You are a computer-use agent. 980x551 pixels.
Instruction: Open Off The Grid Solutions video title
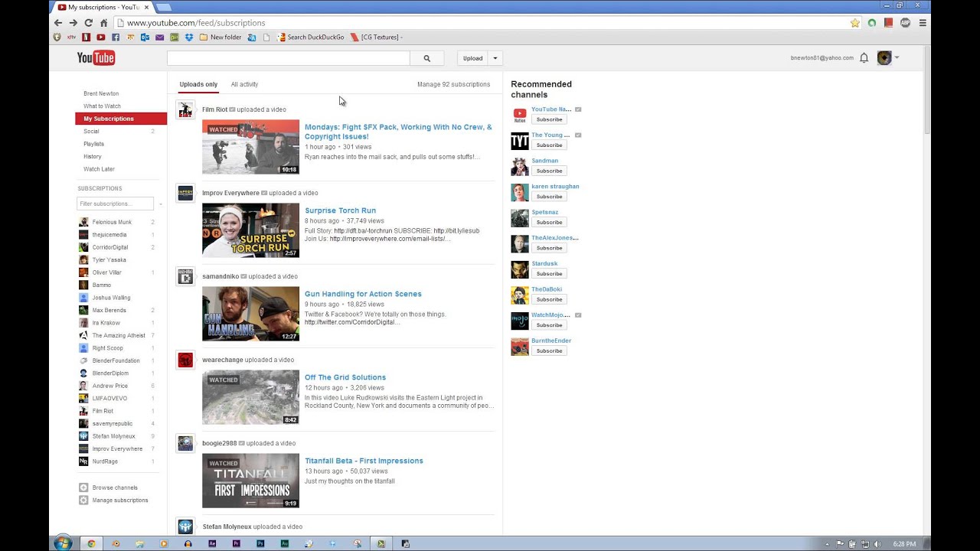[345, 377]
